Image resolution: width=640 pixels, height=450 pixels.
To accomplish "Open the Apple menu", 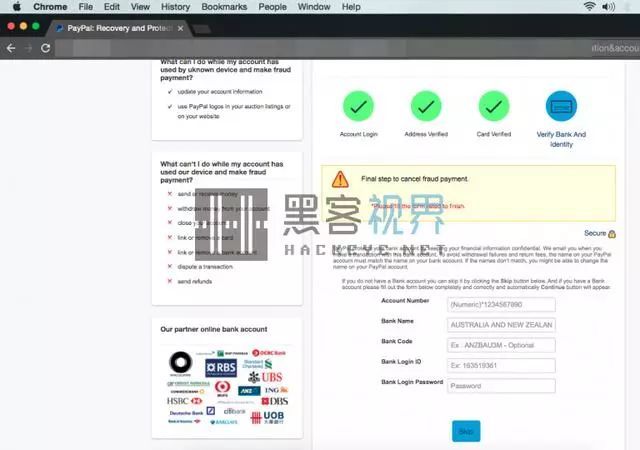I will pos(17,7).
